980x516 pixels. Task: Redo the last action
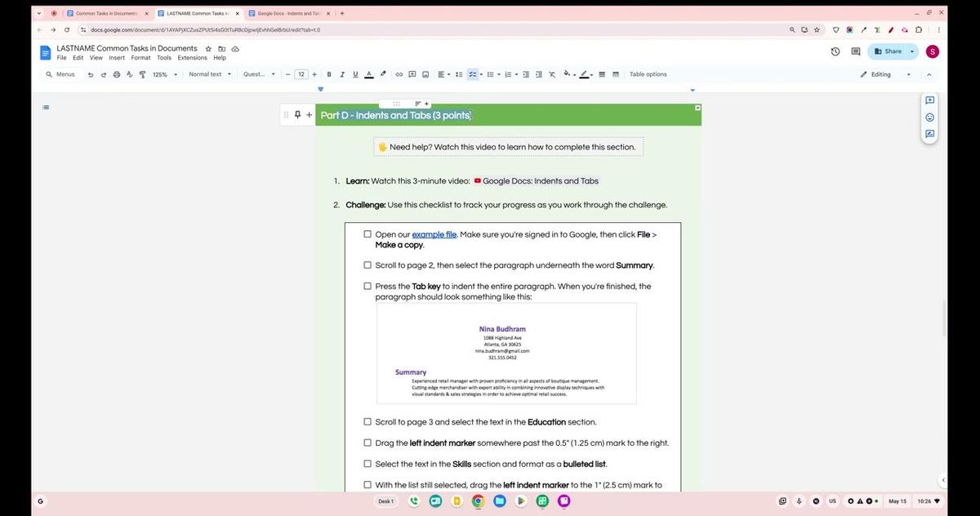103,74
